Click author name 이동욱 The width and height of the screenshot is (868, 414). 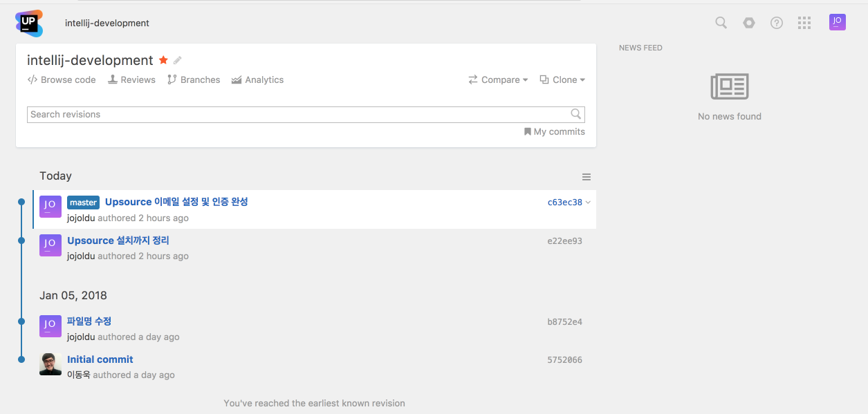click(79, 375)
